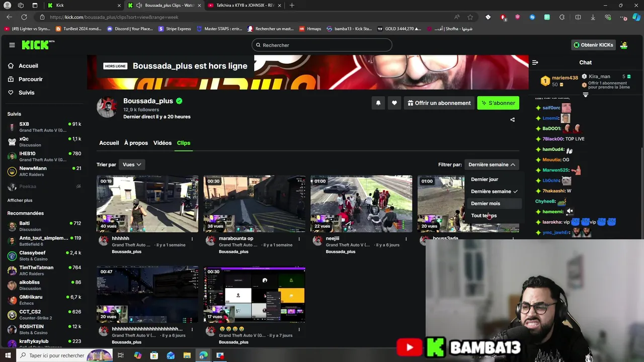Switch to the Accueil channel tab
644x362 pixels.
click(x=109, y=143)
